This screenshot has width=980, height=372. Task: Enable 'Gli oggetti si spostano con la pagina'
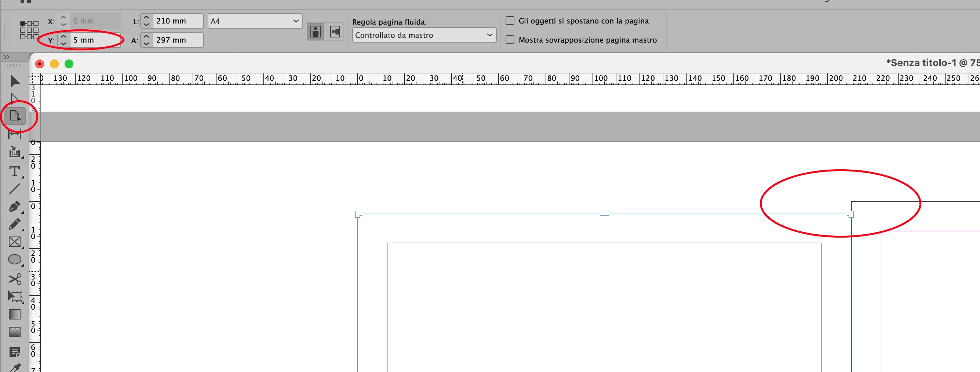(510, 21)
